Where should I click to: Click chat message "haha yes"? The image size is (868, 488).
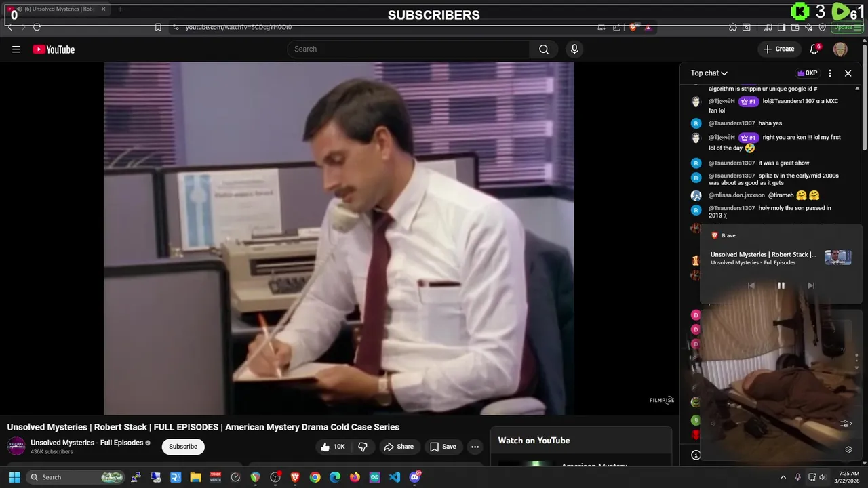770,123
